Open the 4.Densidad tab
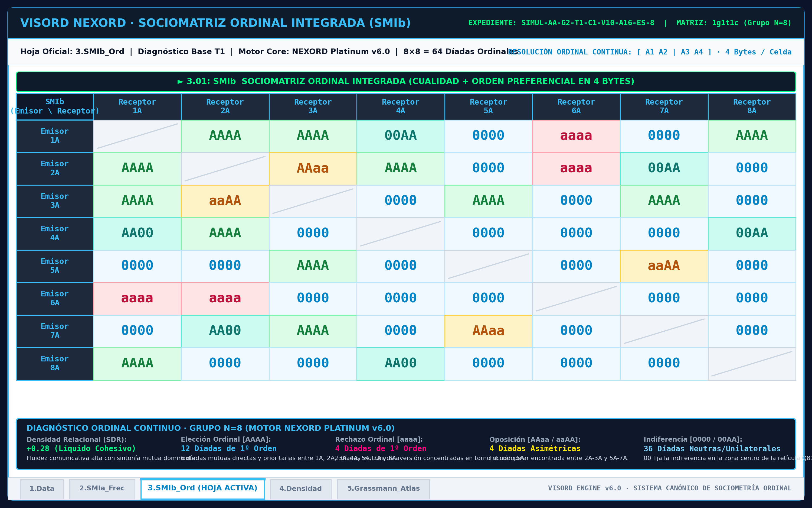The height and width of the screenshot is (508, 812). 301,489
